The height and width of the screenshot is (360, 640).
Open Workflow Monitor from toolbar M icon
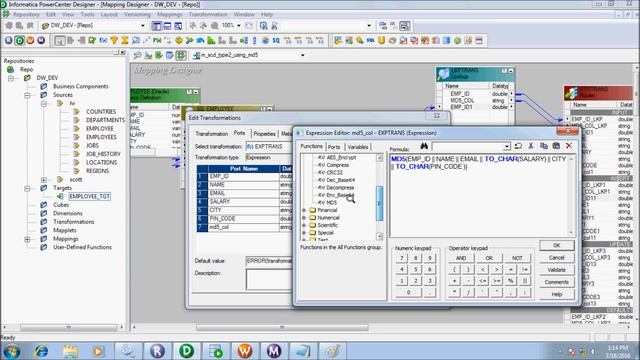(x=41, y=40)
